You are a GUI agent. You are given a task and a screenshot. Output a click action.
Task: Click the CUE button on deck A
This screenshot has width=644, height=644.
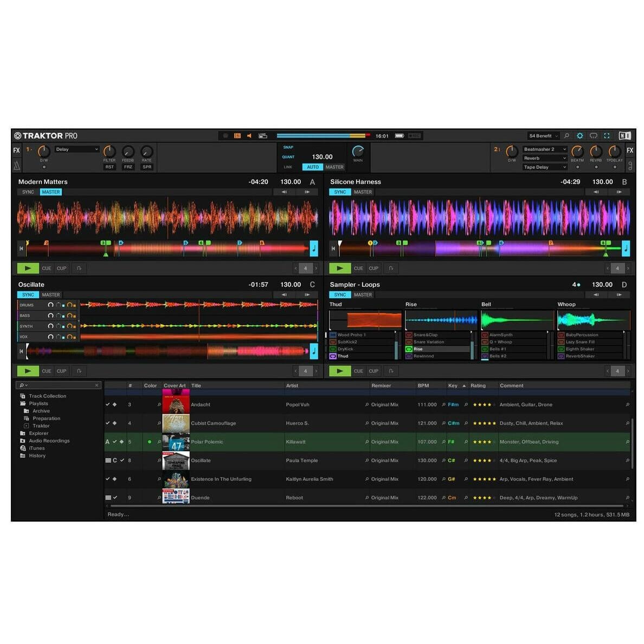point(47,268)
